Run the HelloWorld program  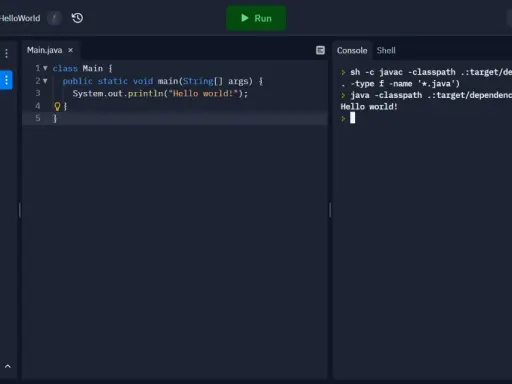[x=256, y=18]
